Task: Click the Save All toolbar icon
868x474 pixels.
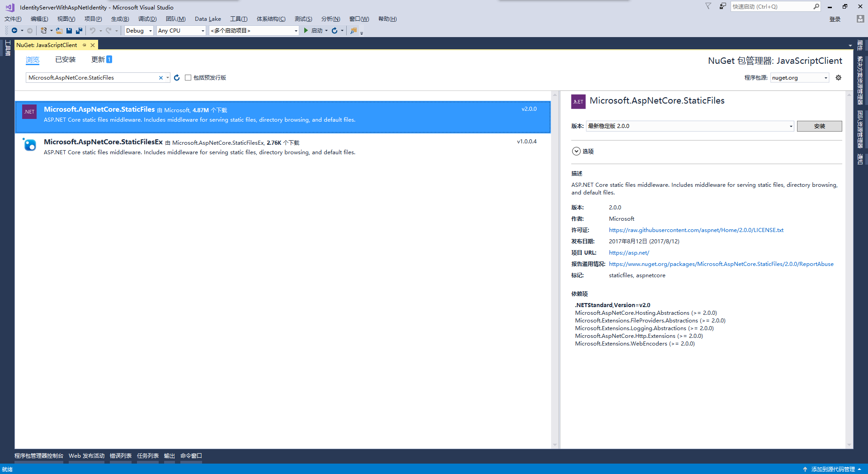Action: click(x=79, y=30)
